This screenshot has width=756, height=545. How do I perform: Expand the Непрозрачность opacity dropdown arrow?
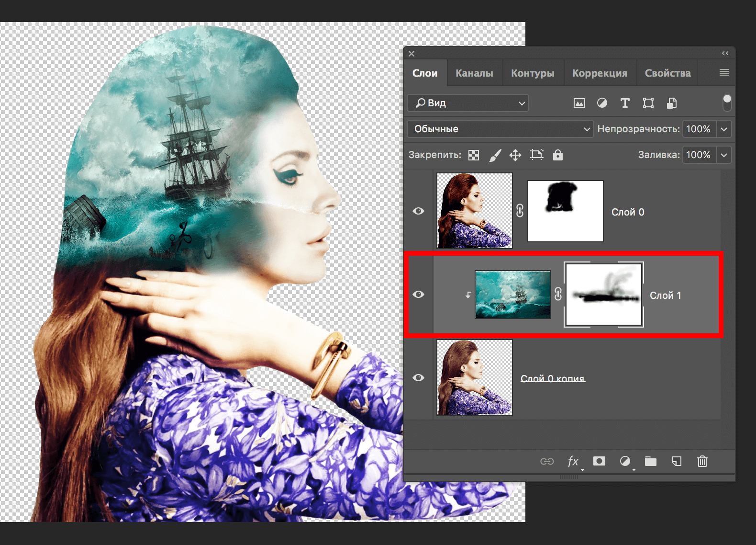coord(724,129)
